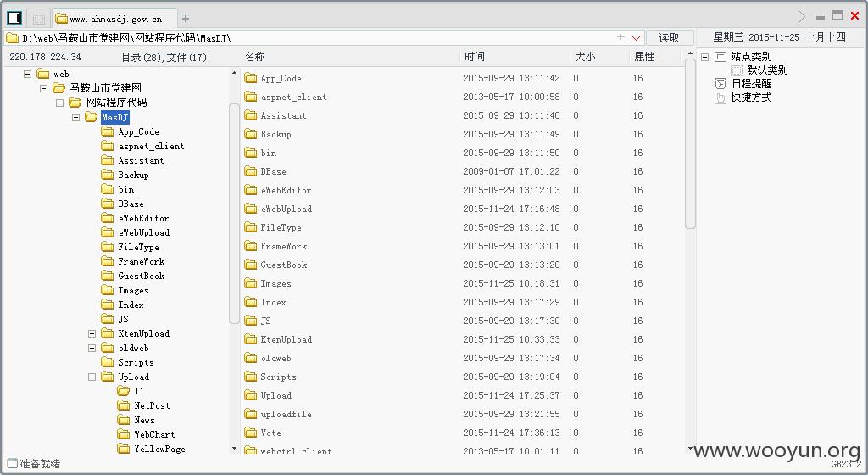Click the oldweb folder icon in file list
Viewport: 868px width, 475px height.
(251, 358)
